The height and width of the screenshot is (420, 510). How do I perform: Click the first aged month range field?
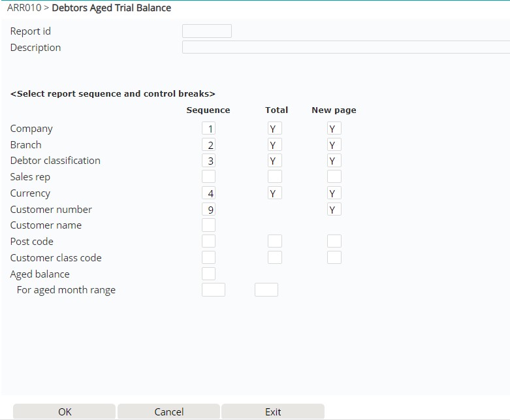[214, 290]
